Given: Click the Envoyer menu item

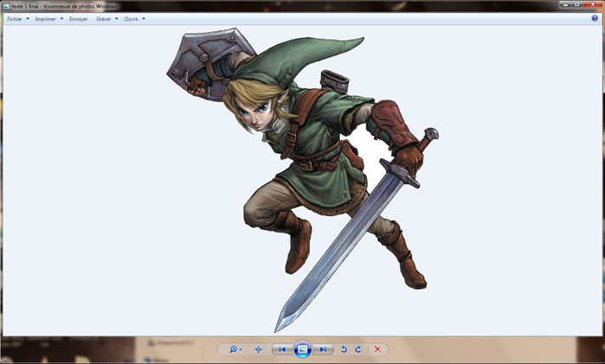Looking at the screenshot, I should click(x=79, y=19).
